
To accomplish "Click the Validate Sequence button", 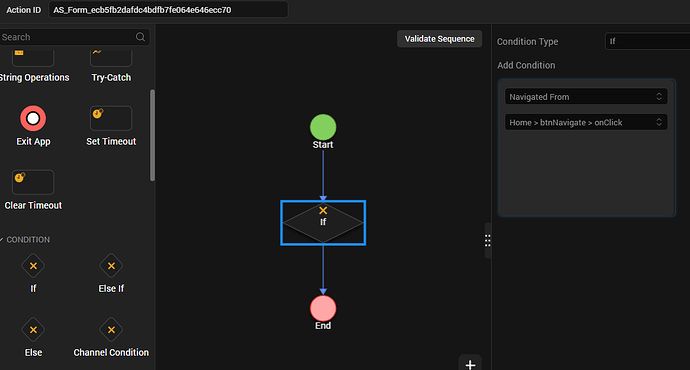I will 439,39.
